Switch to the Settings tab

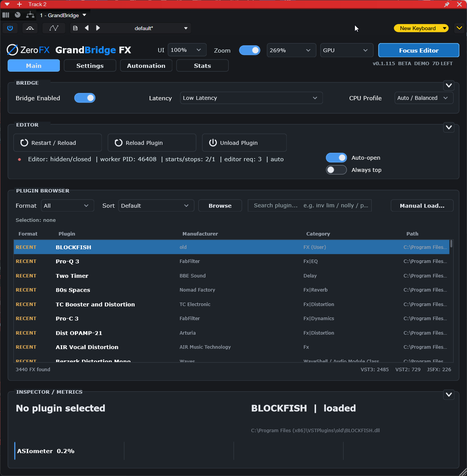coord(90,66)
